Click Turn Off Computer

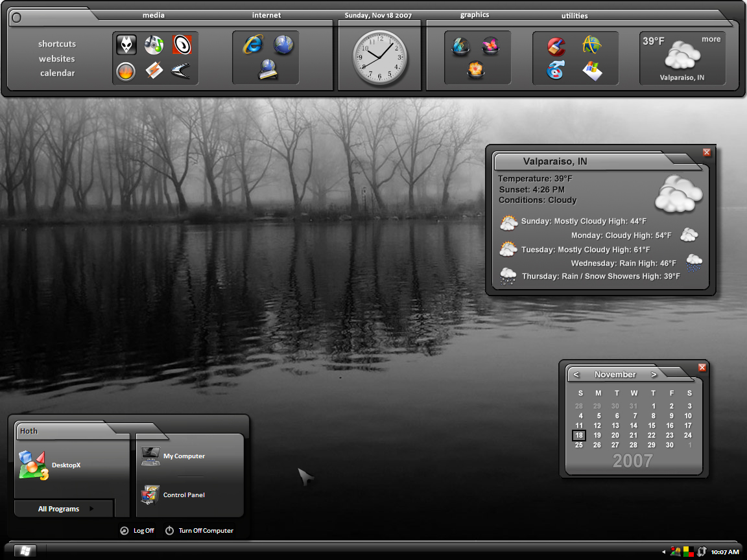click(199, 530)
